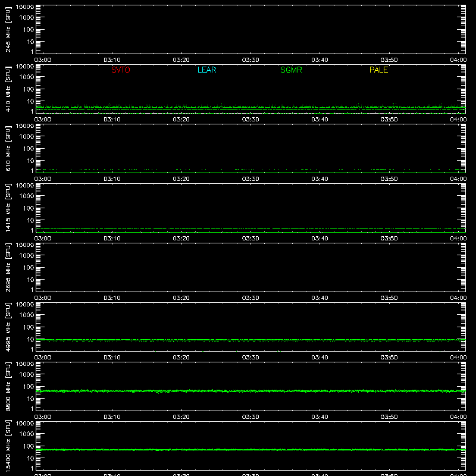Select the 4995 MHz [SFU] axis title
Image resolution: width=476 pixels, height=476 pixels.
click(x=8, y=327)
